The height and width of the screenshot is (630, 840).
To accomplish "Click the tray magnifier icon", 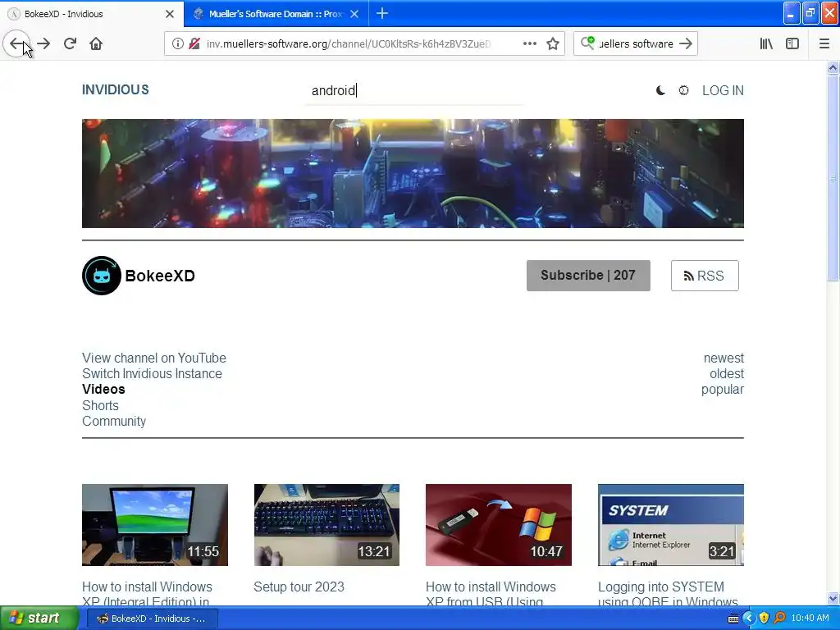I will 779,619.
